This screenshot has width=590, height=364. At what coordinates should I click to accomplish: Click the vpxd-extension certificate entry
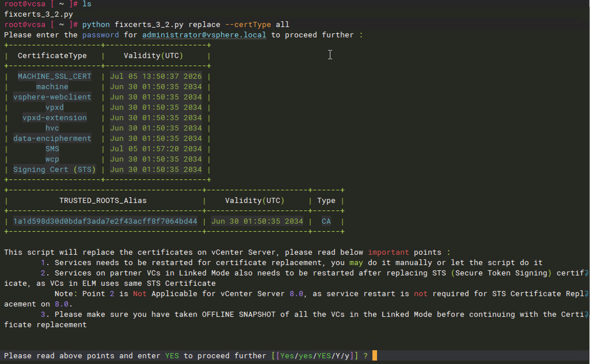(x=54, y=118)
